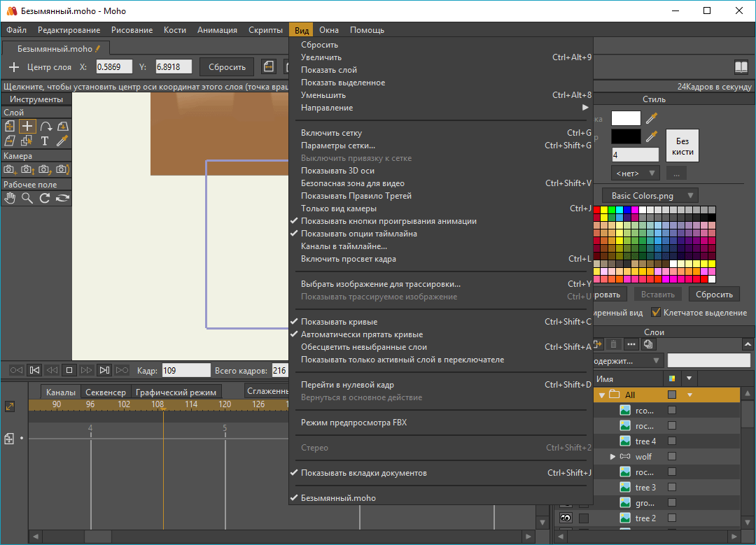Open the library book icon

click(741, 67)
